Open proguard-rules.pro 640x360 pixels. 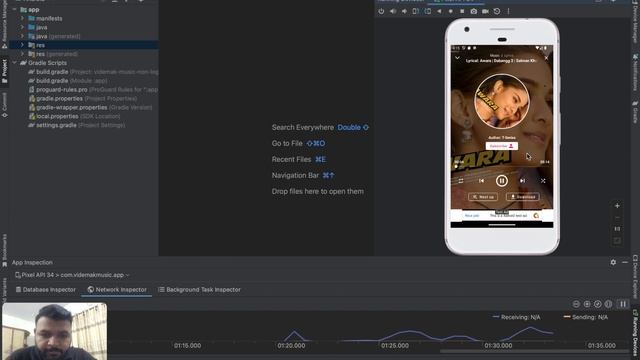click(93, 89)
